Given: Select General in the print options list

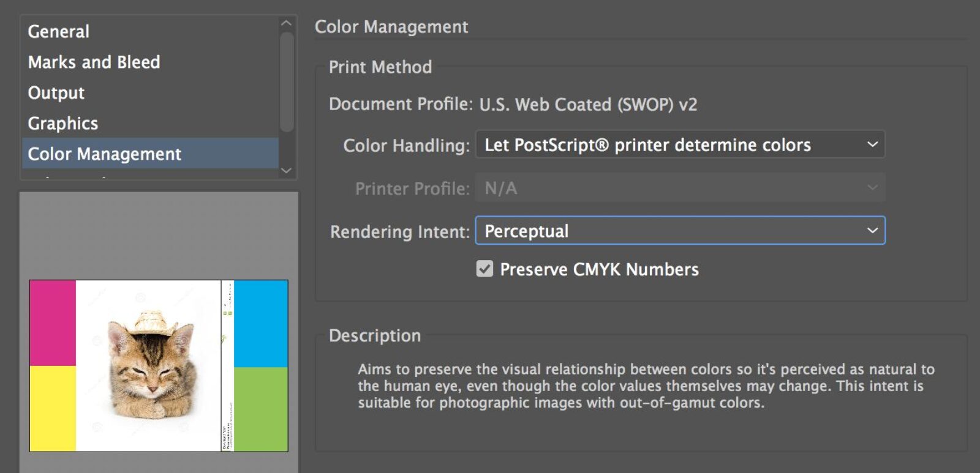Looking at the screenshot, I should pos(150,31).
